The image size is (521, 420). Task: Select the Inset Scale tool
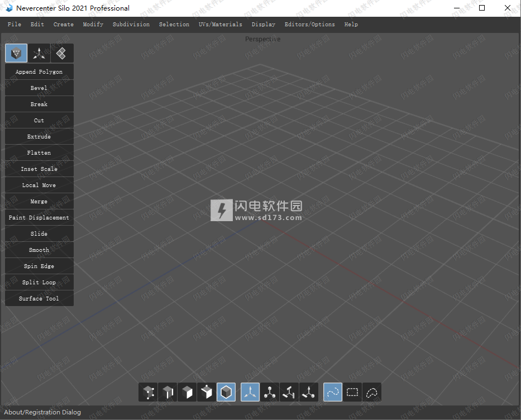pyautogui.click(x=39, y=169)
